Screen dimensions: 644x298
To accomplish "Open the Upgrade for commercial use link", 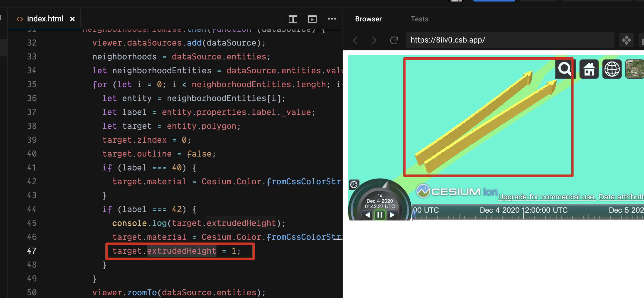I will pos(546,197).
